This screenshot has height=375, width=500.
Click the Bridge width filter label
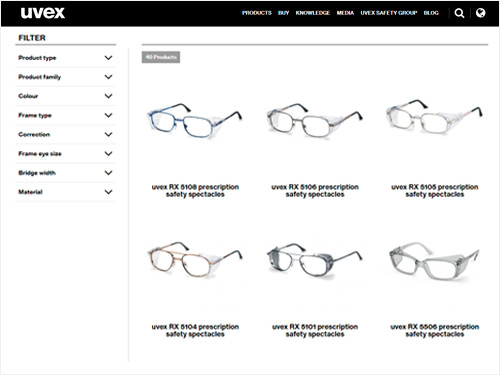37,173
